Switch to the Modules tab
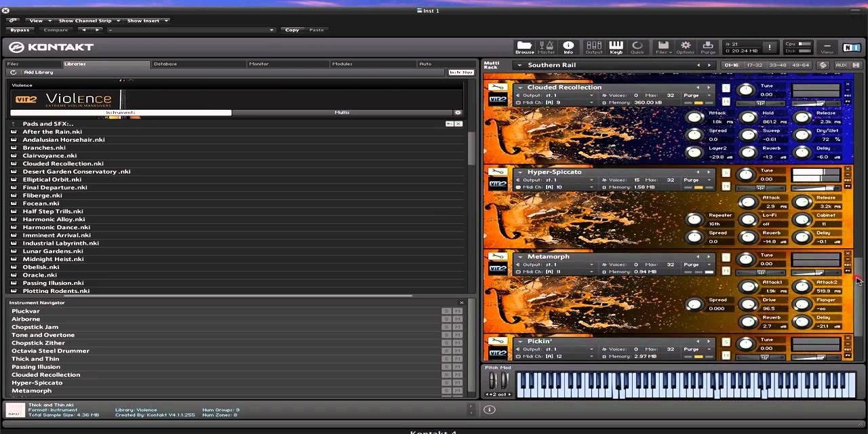Screen dimensions: 868x434 (x=372, y=64)
